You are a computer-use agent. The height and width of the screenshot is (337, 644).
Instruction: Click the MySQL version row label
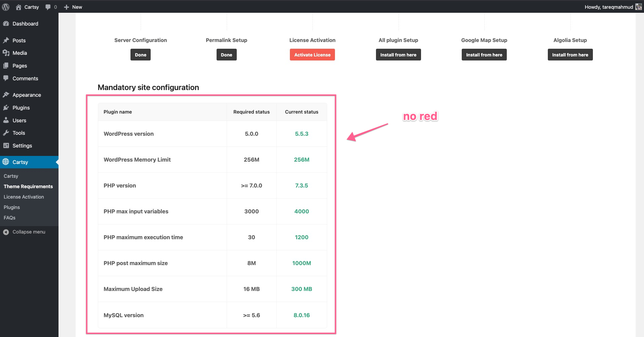(x=123, y=315)
